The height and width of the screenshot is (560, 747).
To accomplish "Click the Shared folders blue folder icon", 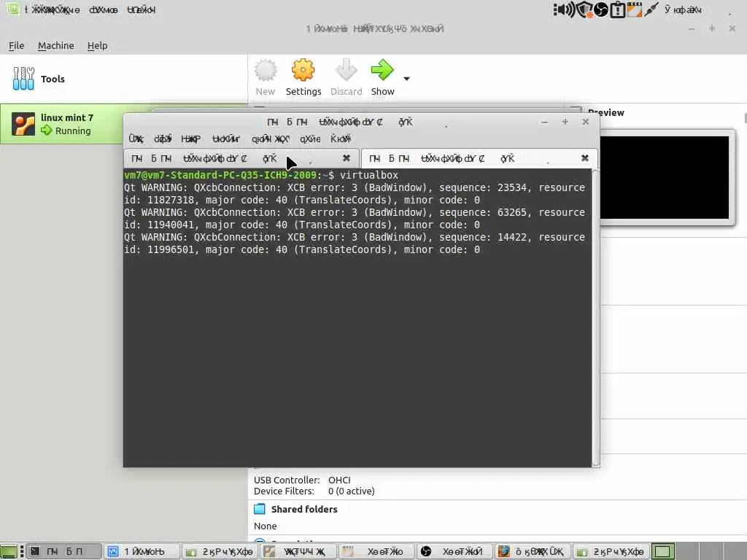I will [260, 509].
